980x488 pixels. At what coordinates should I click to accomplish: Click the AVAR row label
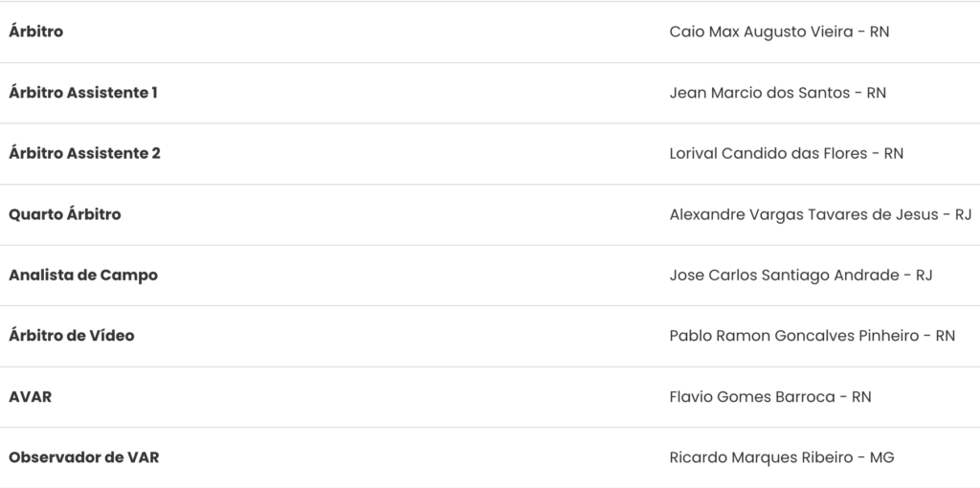click(x=30, y=397)
